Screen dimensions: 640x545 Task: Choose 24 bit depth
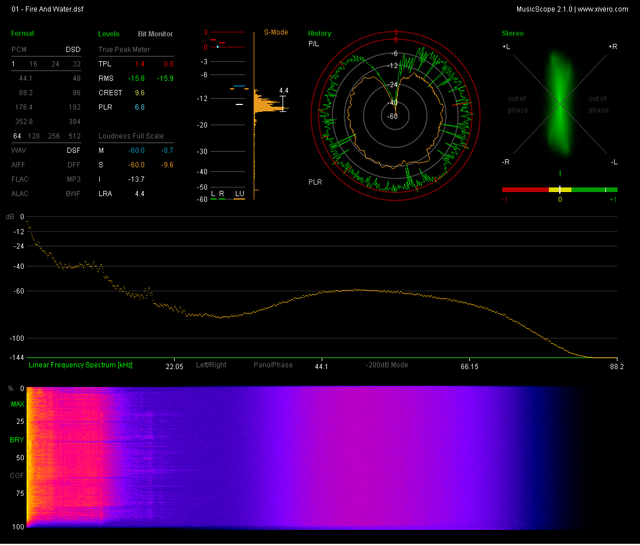click(x=55, y=64)
